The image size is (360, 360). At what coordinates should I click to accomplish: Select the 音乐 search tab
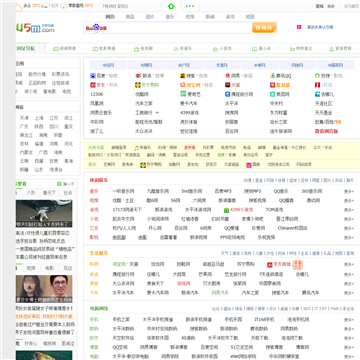point(170,17)
